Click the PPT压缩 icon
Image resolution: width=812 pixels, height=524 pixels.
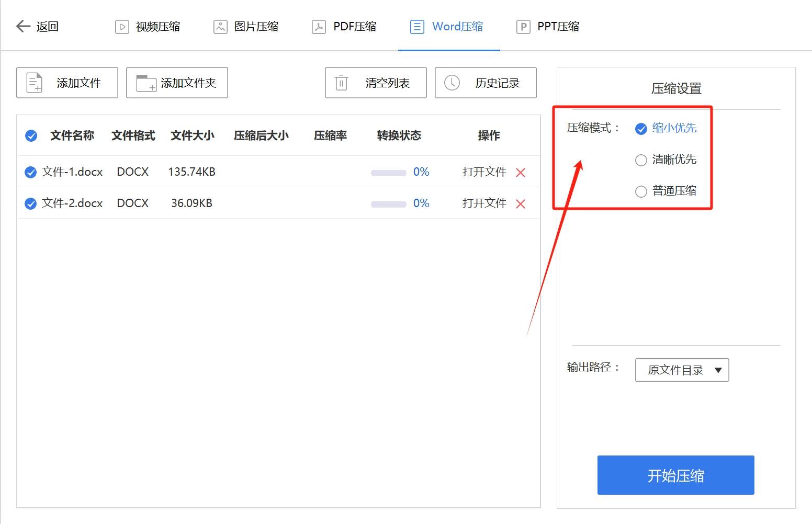(523, 26)
